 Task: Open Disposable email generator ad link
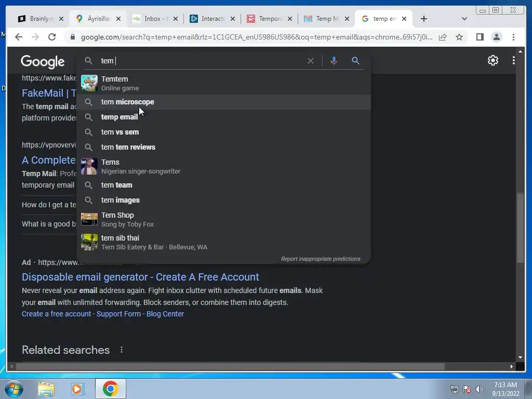click(x=140, y=277)
